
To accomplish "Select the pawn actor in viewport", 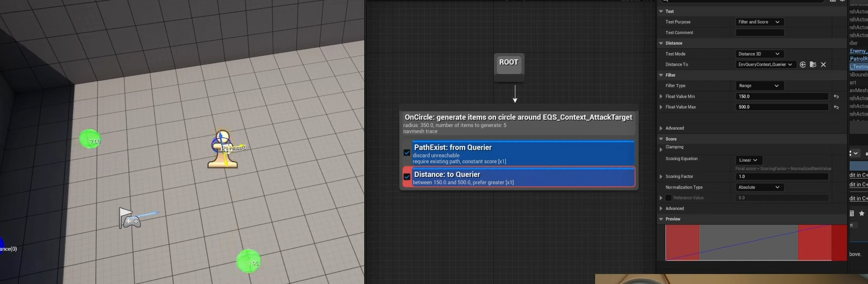I will coord(223,150).
